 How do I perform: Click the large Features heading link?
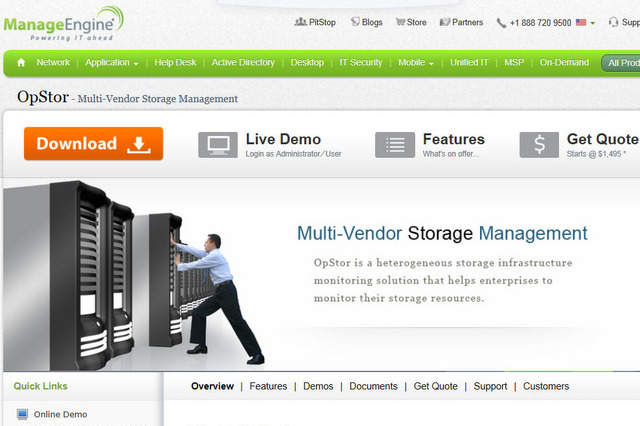pos(453,139)
